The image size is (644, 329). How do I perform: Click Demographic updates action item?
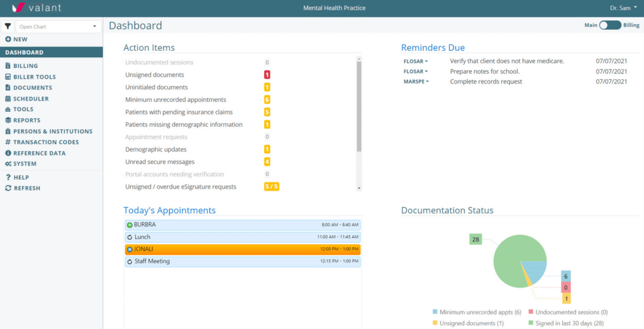(x=156, y=150)
